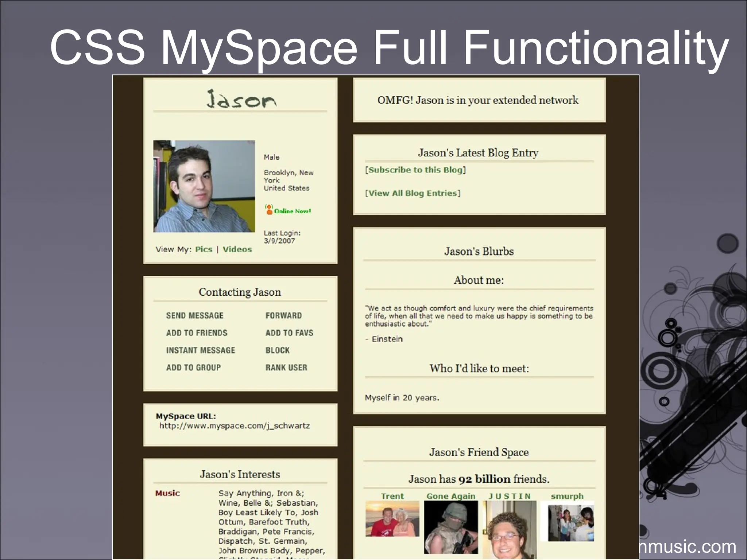747x560 pixels.
Task: Click 'Brooklyn, New York' location text
Action: point(289,176)
